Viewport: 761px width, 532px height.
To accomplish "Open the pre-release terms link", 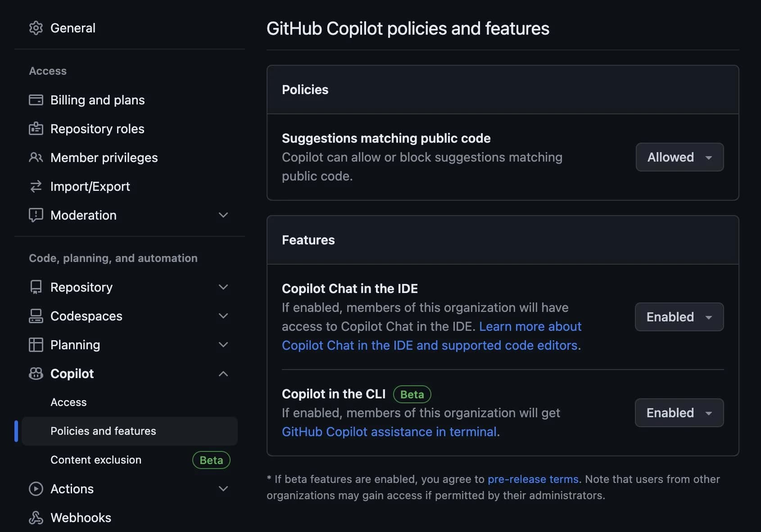I will [x=533, y=479].
